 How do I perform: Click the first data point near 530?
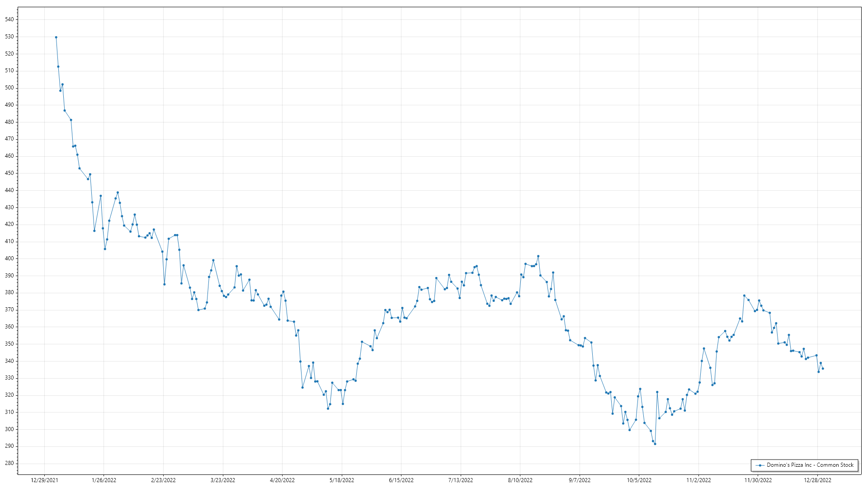[56, 38]
